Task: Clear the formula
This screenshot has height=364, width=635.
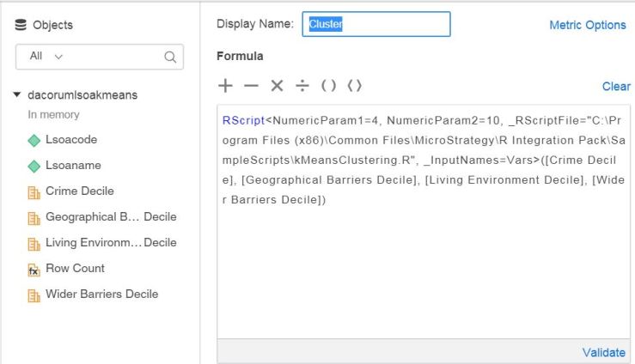Action: click(x=616, y=87)
